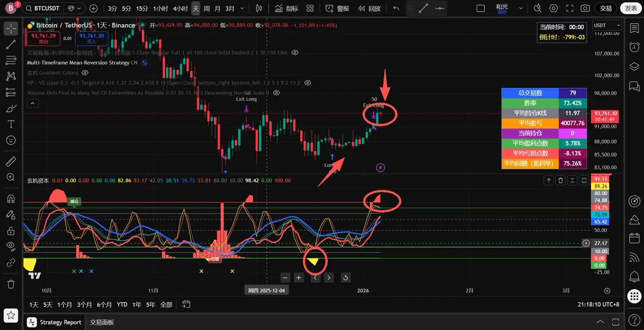The width and height of the screenshot is (644, 330).
Task: Toggle visibility of 玄机 Gradient Colors indicator
Action: pyautogui.click(x=85, y=73)
